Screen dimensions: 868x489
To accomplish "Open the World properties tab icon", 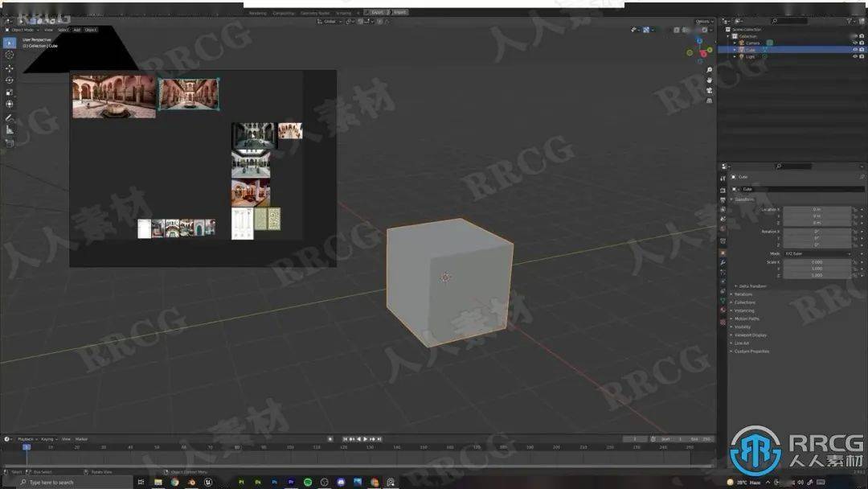I will [x=723, y=228].
